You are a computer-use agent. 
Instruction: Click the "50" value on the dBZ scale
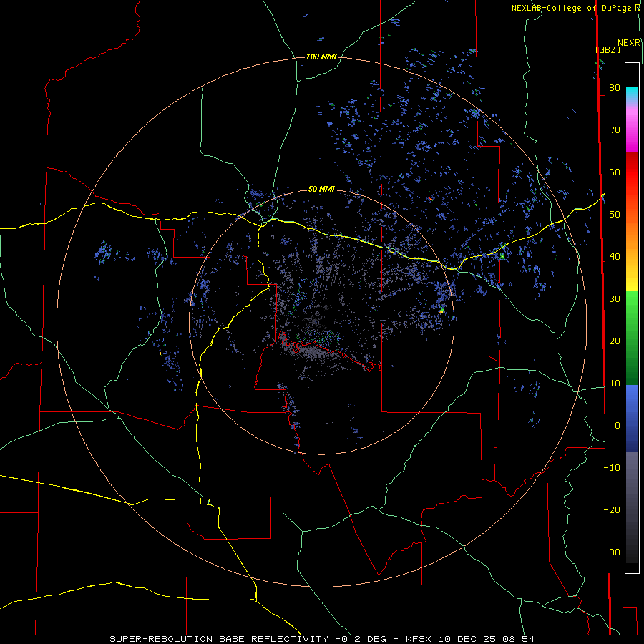click(x=615, y=215)
